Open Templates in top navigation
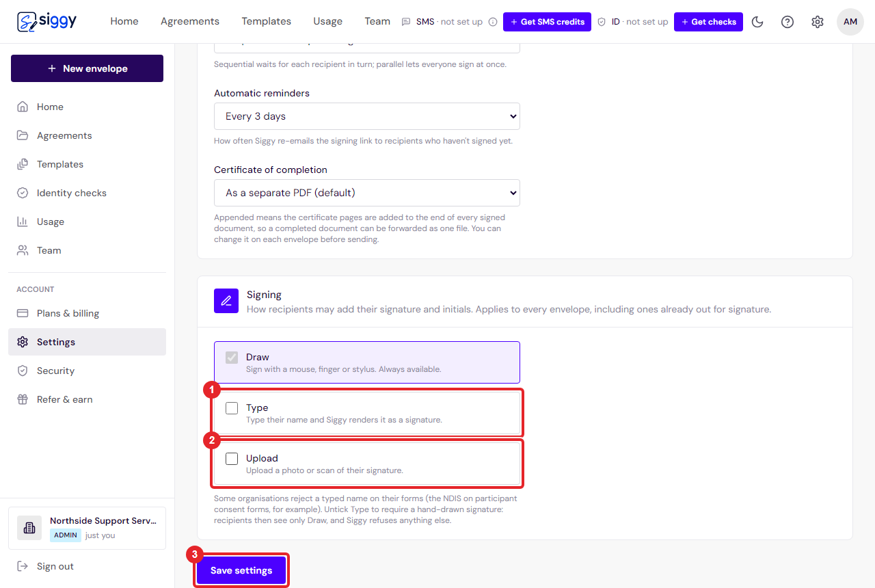The image size is (875, 588). 267,21
